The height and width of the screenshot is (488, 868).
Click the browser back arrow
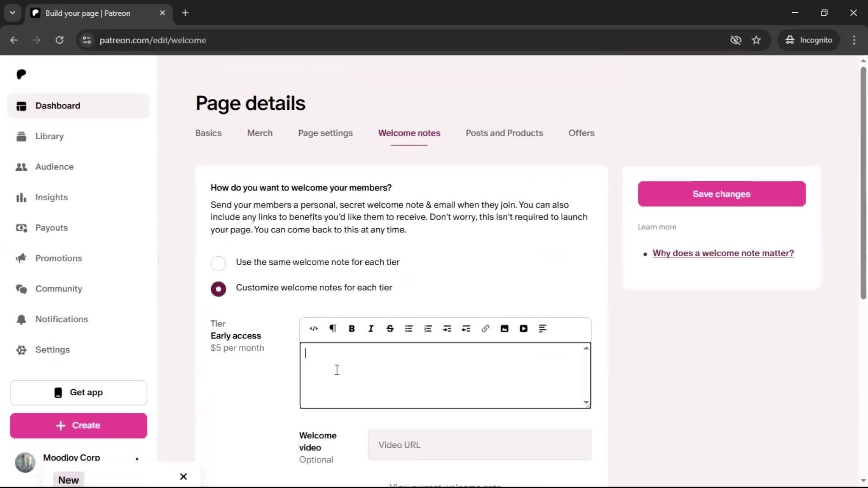click(14, 40)
